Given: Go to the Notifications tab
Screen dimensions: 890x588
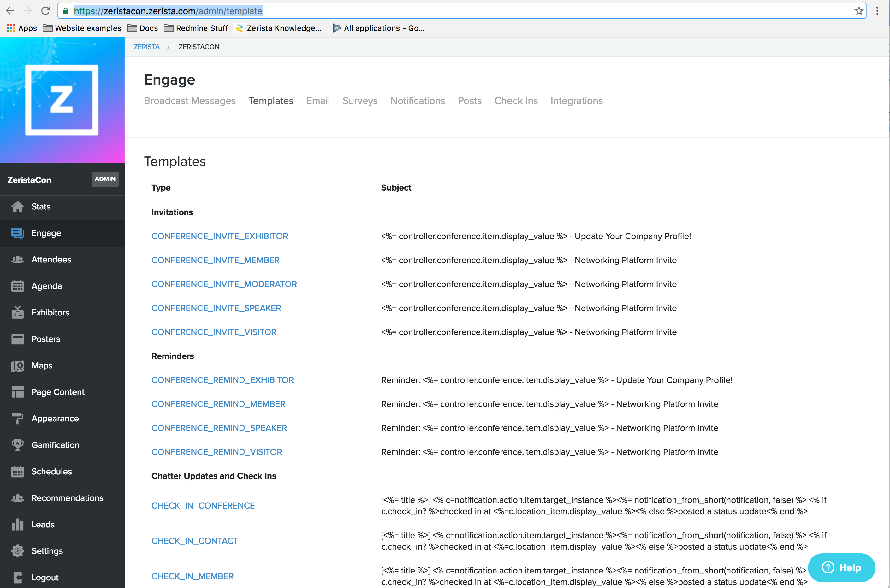Looking at the screenshot, I should tap(418, 101).
